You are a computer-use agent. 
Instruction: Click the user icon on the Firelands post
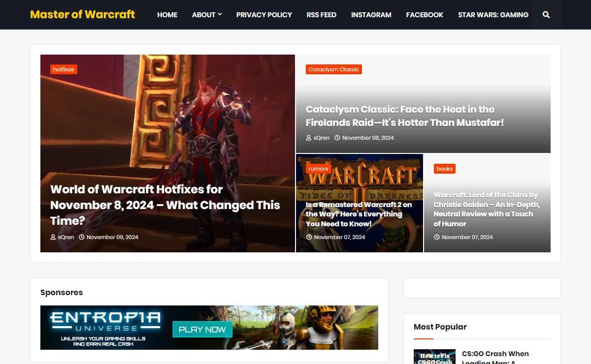309,138
